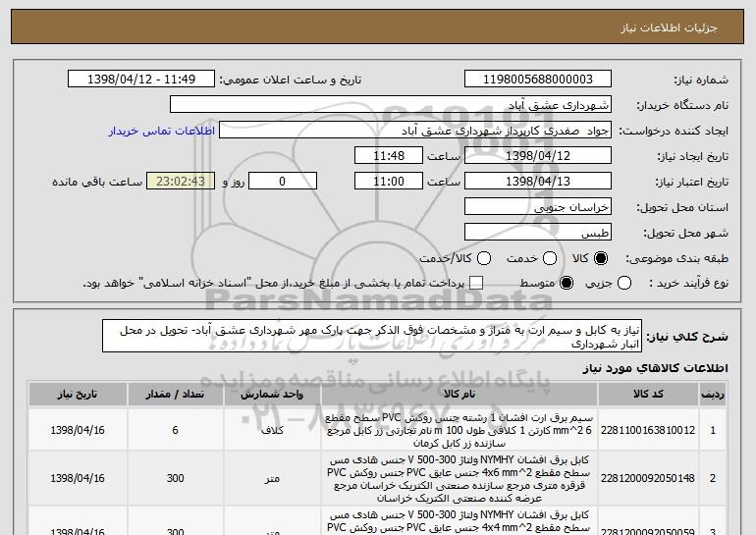Click remaining days field showing 0
This screenshot has width=756, height=535.
click(283, 182)
